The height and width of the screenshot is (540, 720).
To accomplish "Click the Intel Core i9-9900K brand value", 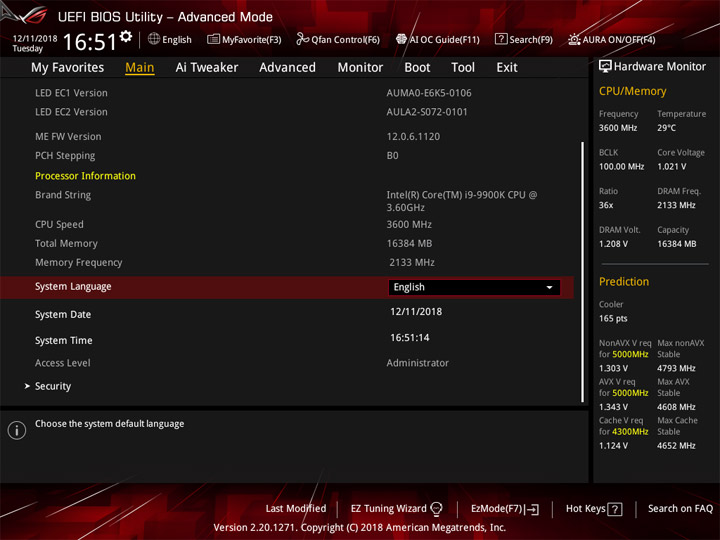I will point(461,201).
